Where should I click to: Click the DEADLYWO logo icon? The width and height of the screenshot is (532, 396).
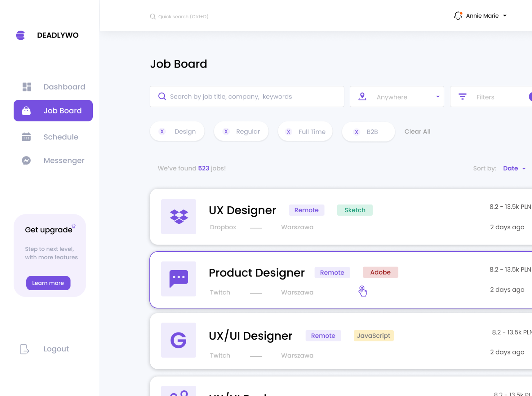tap(20, 35)
